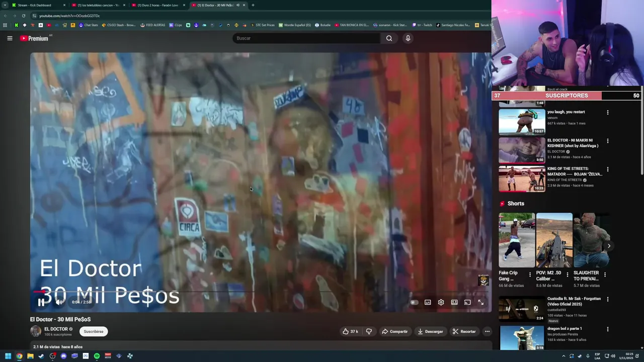The image size is (644, 362).
Task: Switch to theater mode
Action: pyautogui.click(x=454, y=302)
